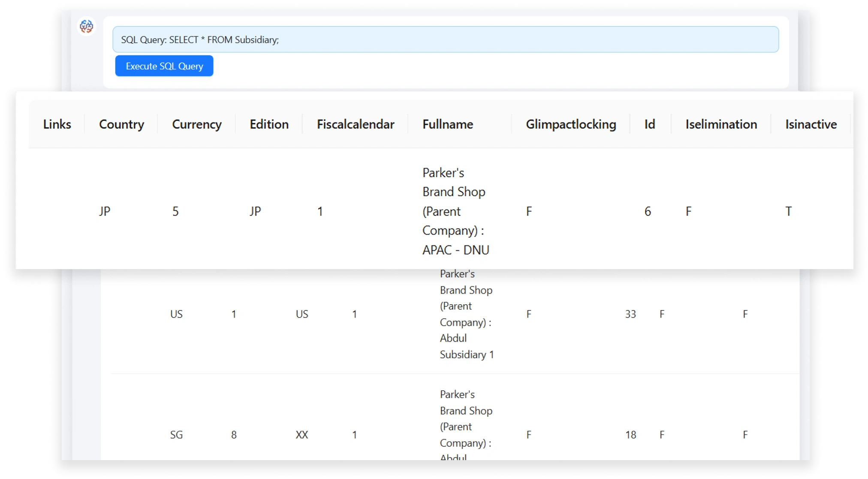Select the SG country cell

click(176, 435)
